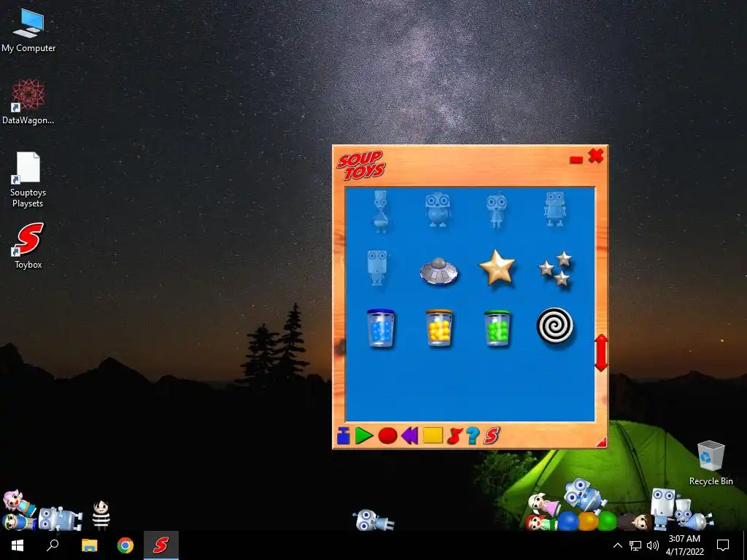Click the volume speaker tray icon

[x=653, y=545]
